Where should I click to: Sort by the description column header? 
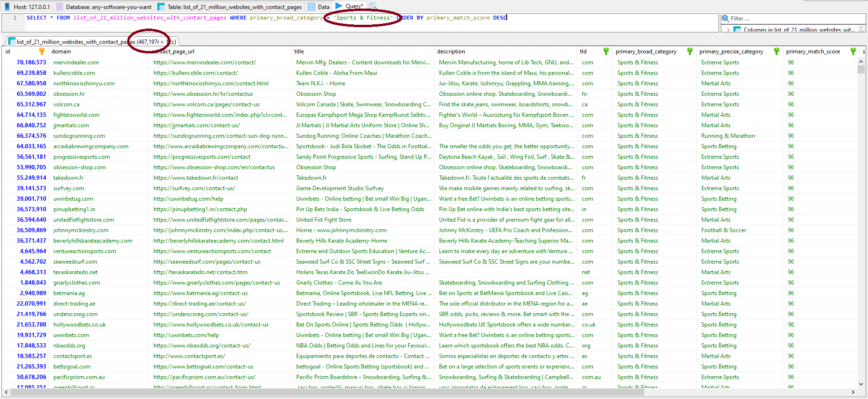(x=505, y=51)
